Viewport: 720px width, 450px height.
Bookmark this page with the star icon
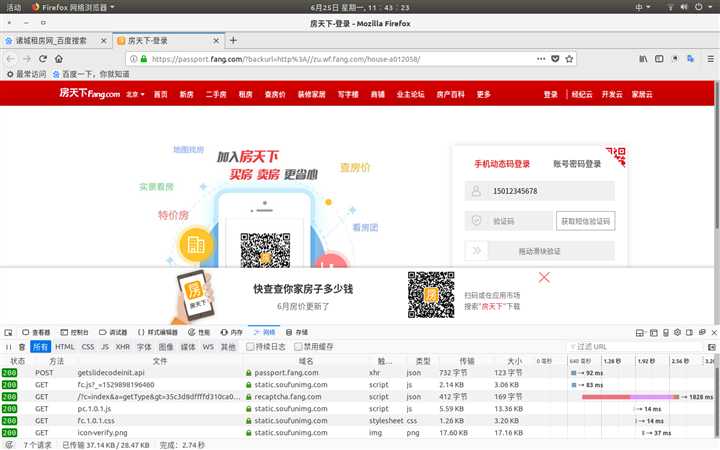point(569,59)
